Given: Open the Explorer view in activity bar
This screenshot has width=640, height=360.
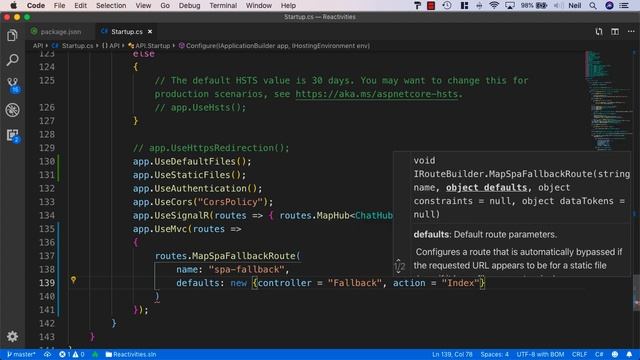Looking at the screenshot, I should click(x=12, y=35).
